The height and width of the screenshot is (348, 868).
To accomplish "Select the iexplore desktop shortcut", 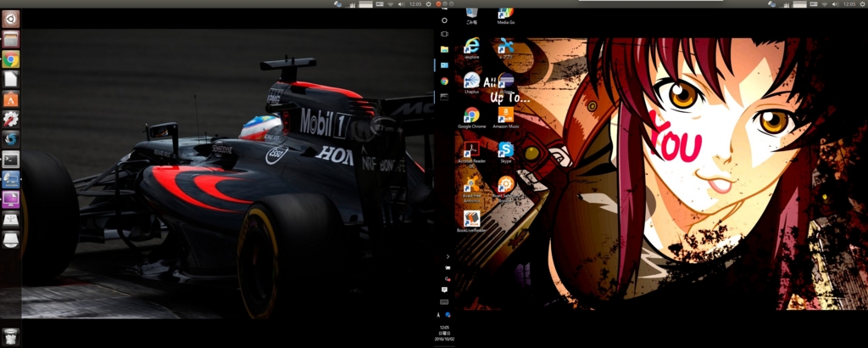I will (471, 48).
